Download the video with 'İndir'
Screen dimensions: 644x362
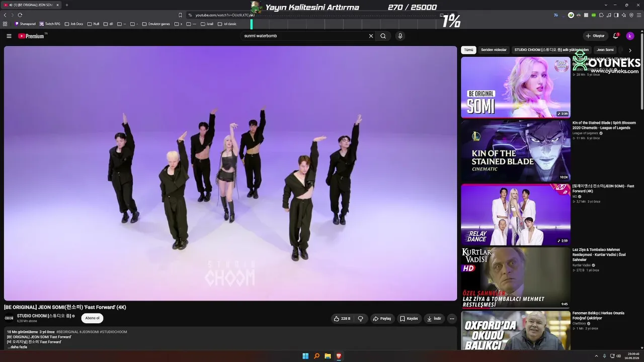tap(434, 319)
